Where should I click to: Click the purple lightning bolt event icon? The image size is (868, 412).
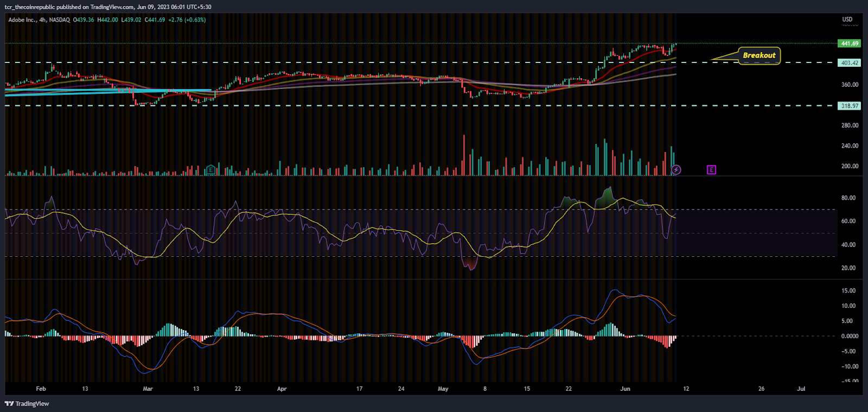coord(676,170)
